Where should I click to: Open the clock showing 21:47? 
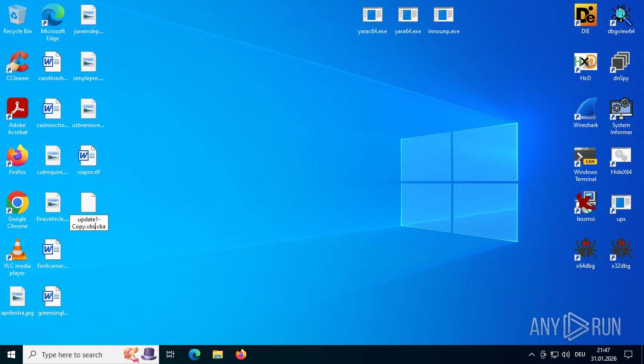coord(603,355)
